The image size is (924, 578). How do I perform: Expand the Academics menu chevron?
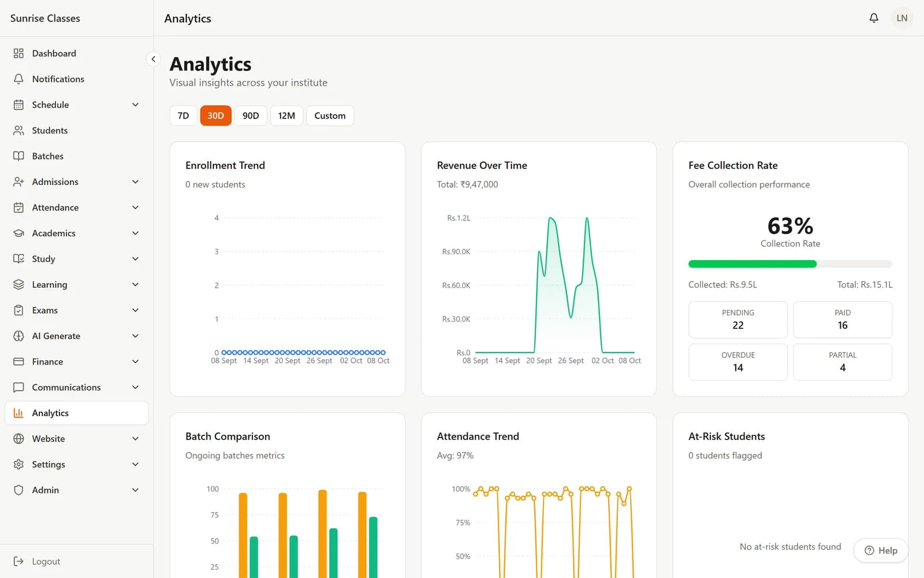click(135, 234)
